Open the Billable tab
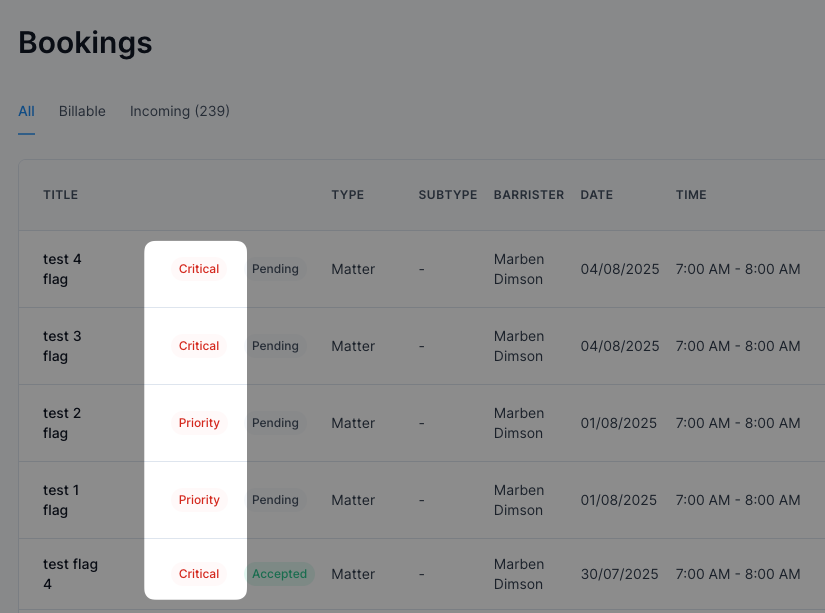 click(x=82, y=111)
